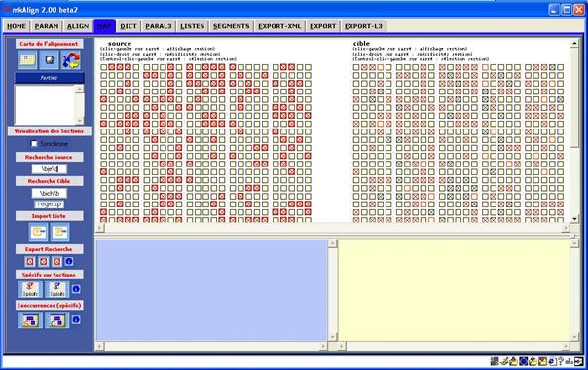Click the regexp button
This screenshot has height=370, width=588.
click(49, 204)
